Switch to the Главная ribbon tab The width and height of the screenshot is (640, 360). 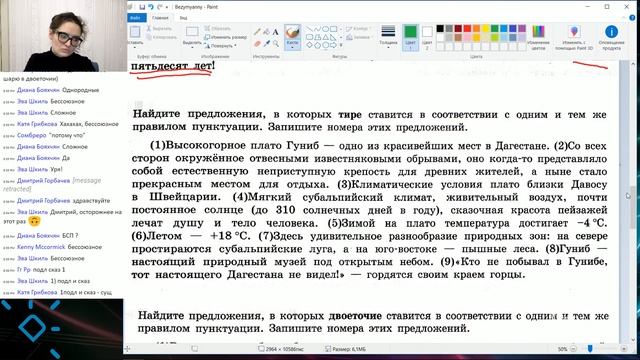pyautogui.click(x=160, y=18)
